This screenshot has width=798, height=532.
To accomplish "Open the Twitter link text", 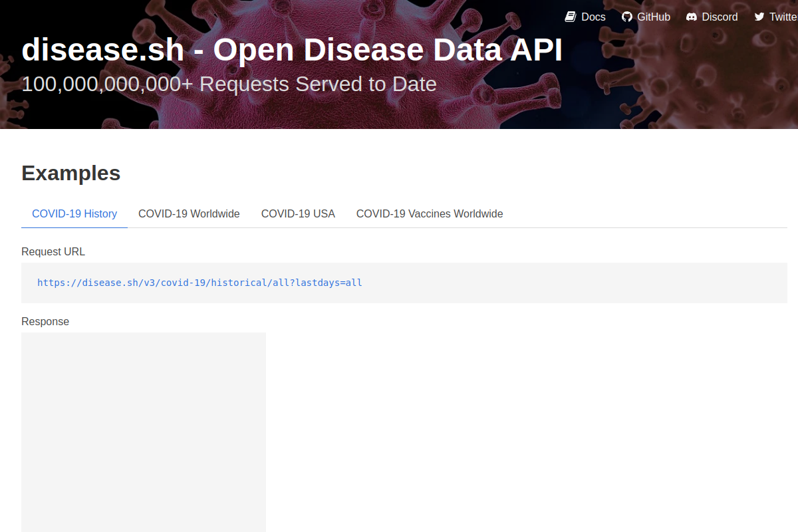I will click(783, 17).
